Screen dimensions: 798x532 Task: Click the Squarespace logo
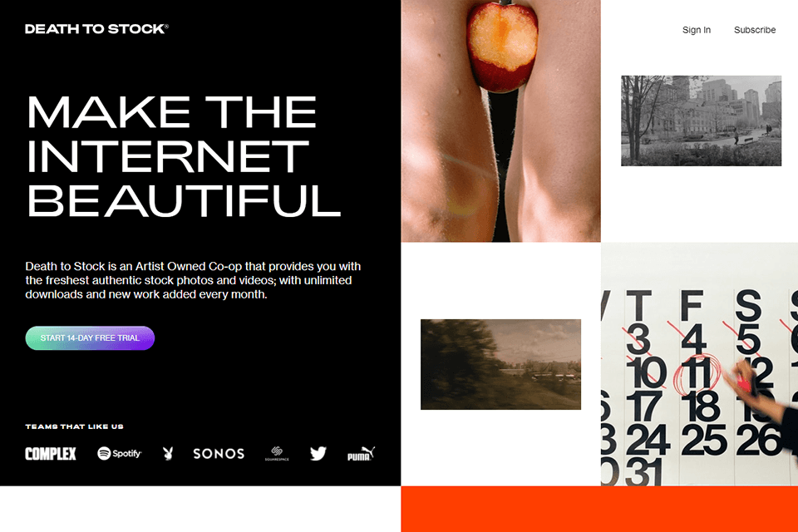click(x=277, y=453)
